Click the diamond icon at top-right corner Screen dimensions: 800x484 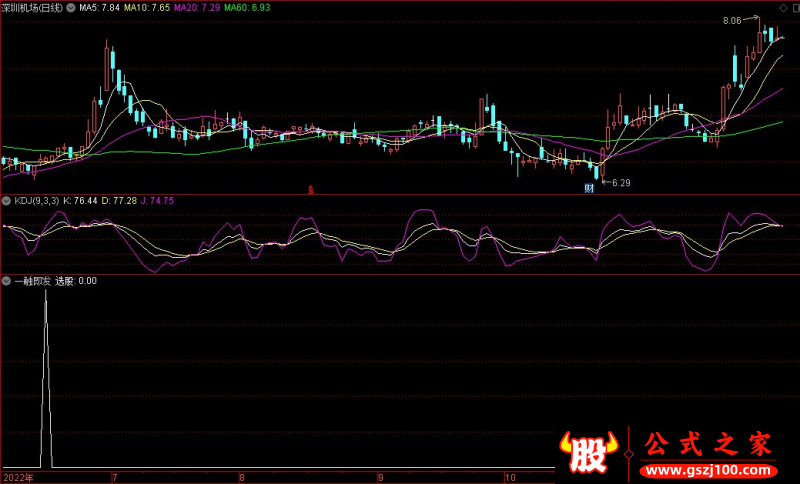click(791, 6)
